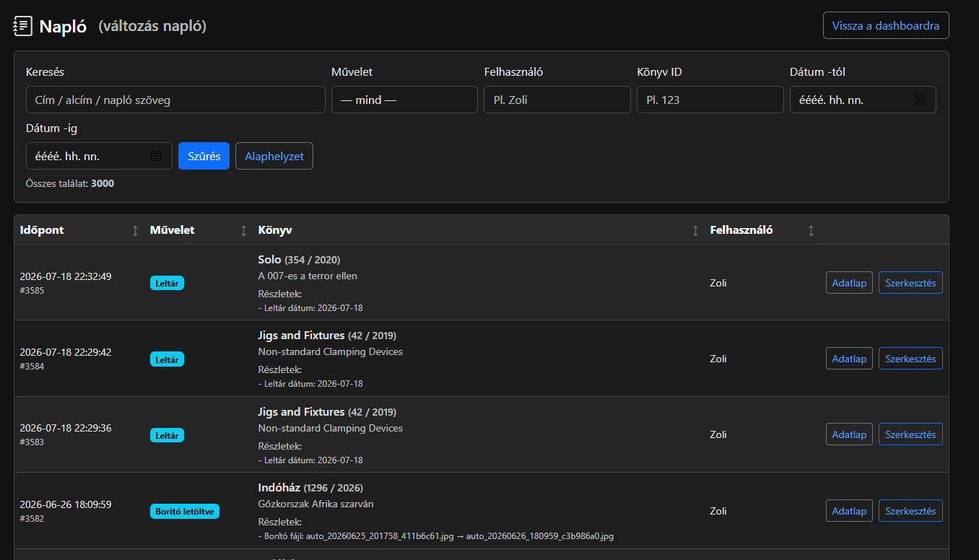979x560 pixels.
Task: Click Zoli user in Indóház row
Action: [x=718, y=511]
